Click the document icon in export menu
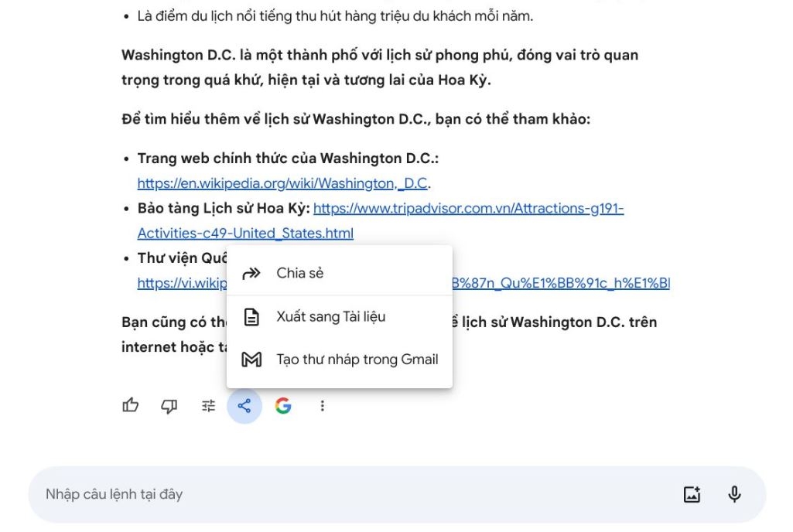The width and height of the screenshot is (793, 532). (x=251, y=317)
